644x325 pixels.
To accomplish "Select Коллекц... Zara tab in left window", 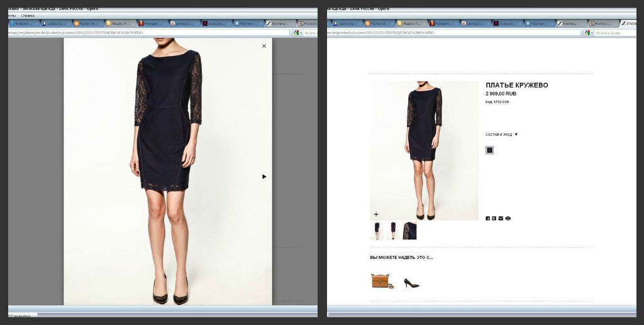I will pyautogui.click(x=280, y=24).
